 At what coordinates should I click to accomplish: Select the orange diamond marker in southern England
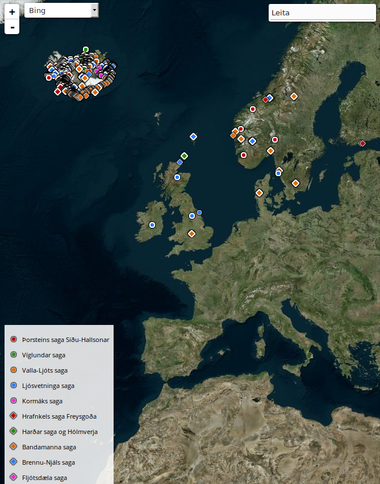click(x=191, y=234)
